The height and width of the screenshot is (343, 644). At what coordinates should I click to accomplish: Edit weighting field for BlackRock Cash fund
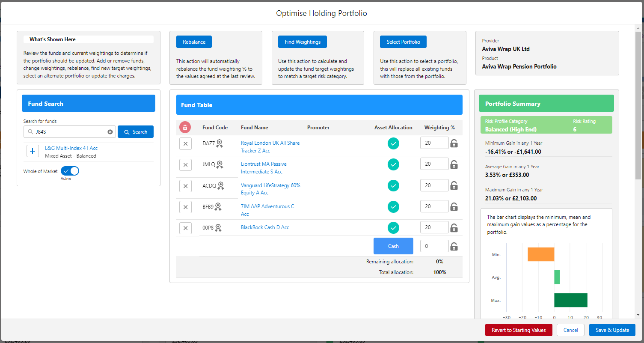coord(434,227)
